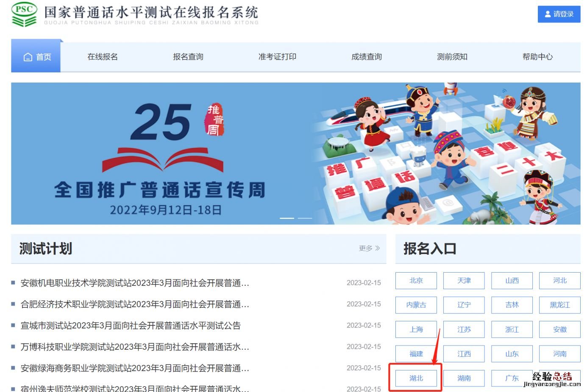Open the 请登录 login button
Screen dimensions: 587x392
(559, 14)
